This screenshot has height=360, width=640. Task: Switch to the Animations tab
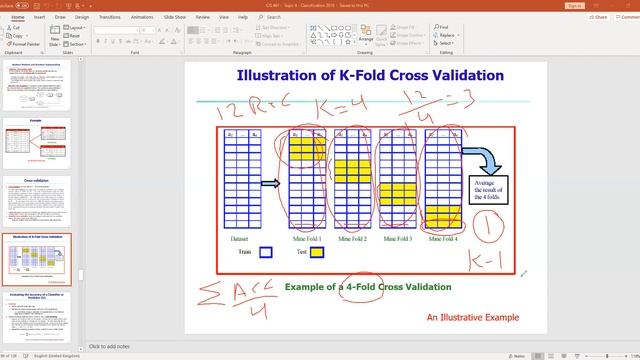[x=142, y=17]
